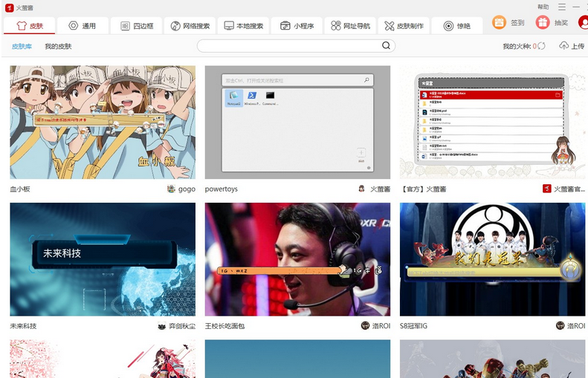Click the 抽奖 gift icon
588x378 pixels.
[542, 22]
